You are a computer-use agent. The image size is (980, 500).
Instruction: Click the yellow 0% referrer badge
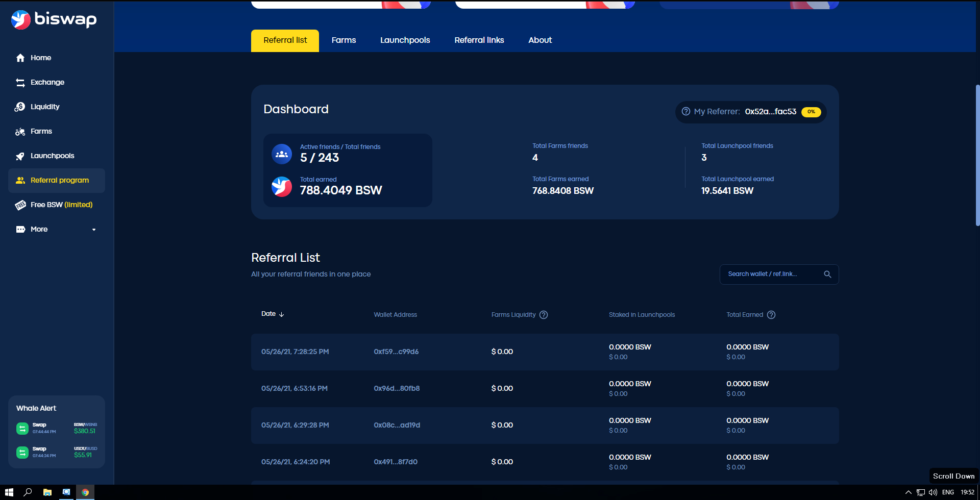coord(811,112)
